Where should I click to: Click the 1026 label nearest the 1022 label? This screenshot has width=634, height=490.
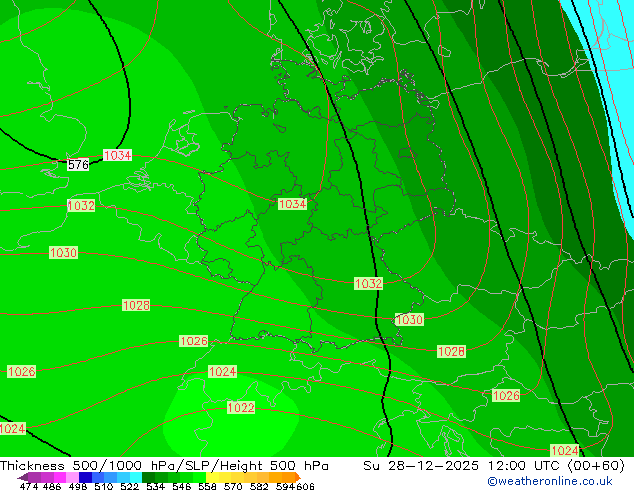click(x=194, y=341)
